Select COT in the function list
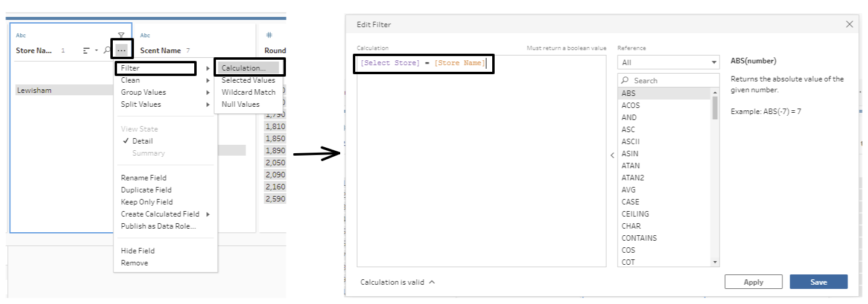The height and width of the screenshot is (304, 868). pyautogui.click(x=665, y=262)
